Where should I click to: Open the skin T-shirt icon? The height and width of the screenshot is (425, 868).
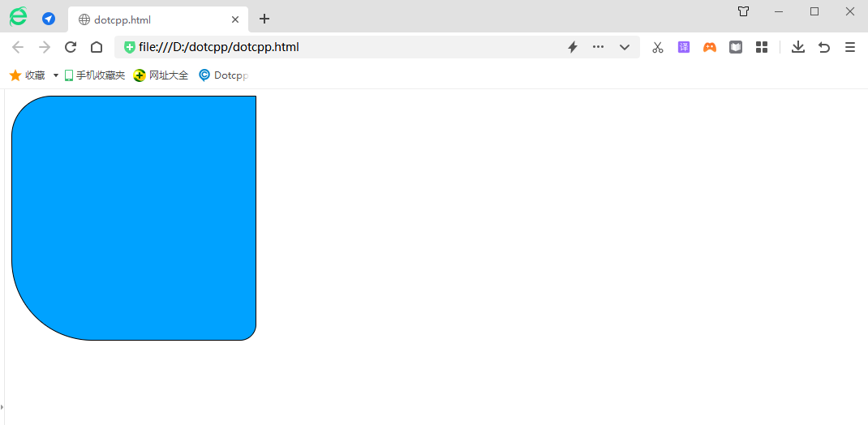point(743,11)
